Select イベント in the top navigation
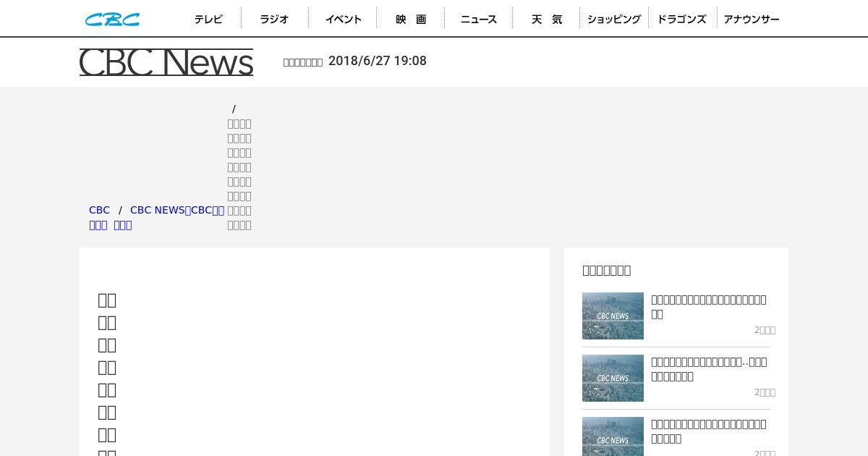Viewport: 868px width, 456px height. pyautogui.click(x=343, y=19)
